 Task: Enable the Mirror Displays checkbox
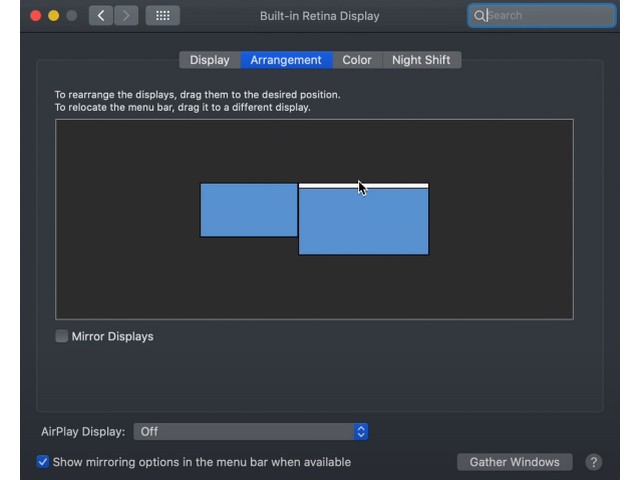[x=62, y=336]
